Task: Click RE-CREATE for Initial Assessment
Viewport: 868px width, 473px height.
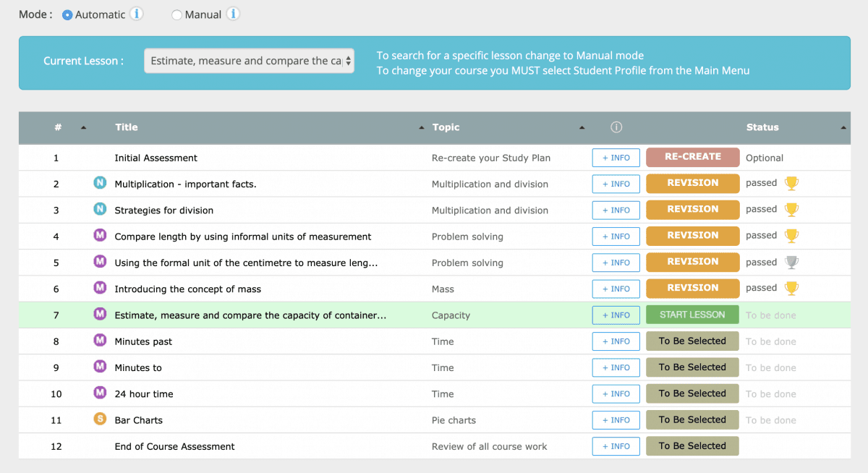Action: coord(693,157)
